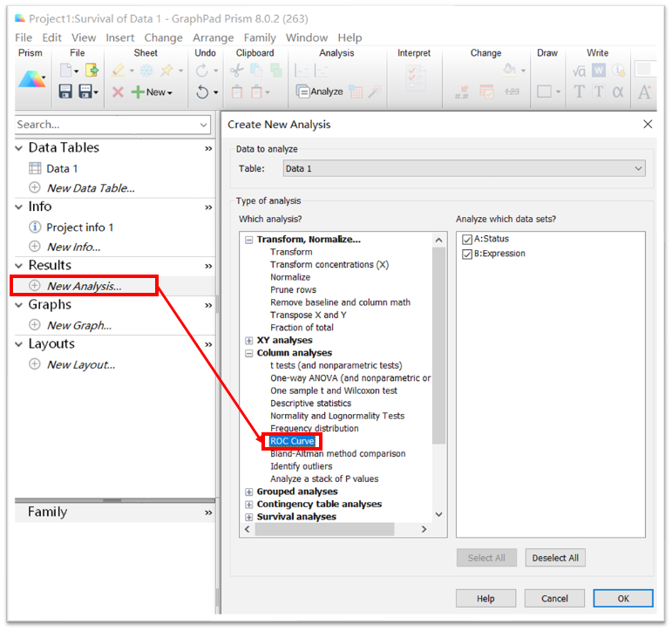Click the cut scissors icon
The height and width of the screenshot is (631, 672).
pos(236,71)
